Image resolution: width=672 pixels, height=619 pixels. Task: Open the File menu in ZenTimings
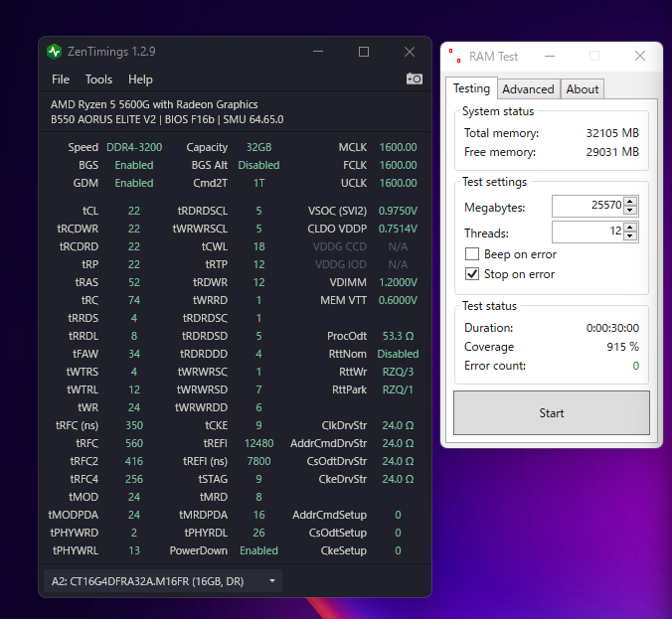[x=61, y=79]
